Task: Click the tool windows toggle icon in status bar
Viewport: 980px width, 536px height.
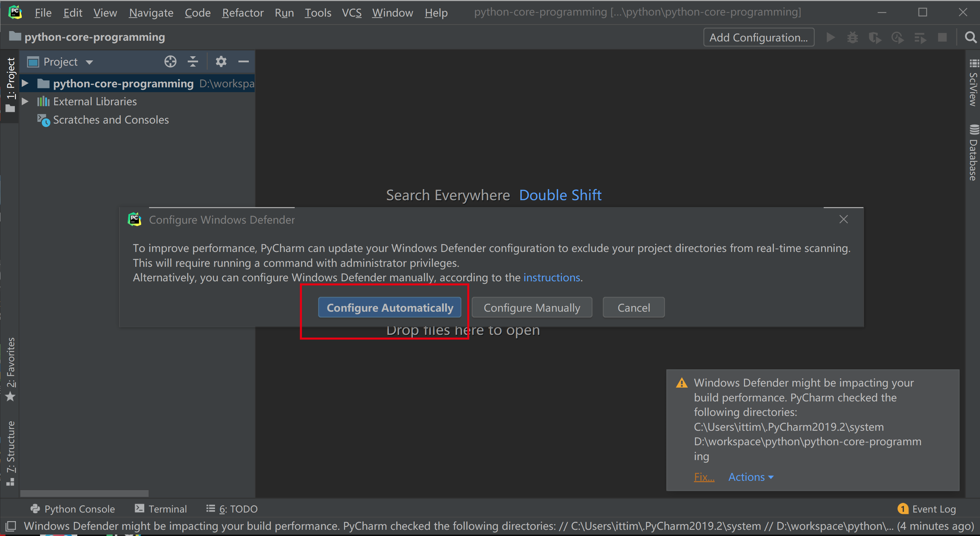Action: [x=11, y=526]
